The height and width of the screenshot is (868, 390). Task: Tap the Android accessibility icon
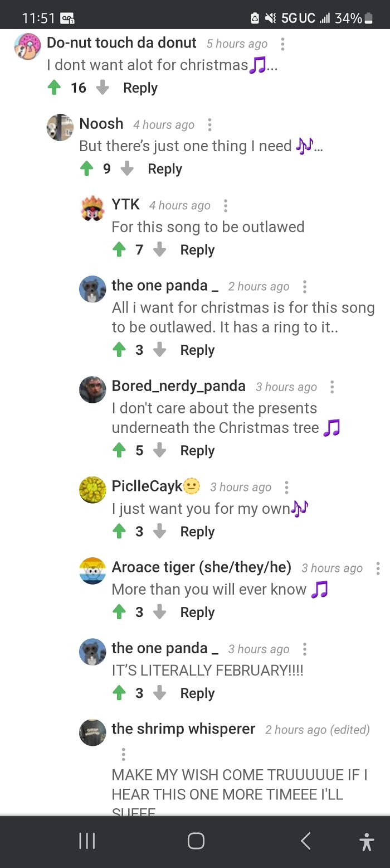367,841
